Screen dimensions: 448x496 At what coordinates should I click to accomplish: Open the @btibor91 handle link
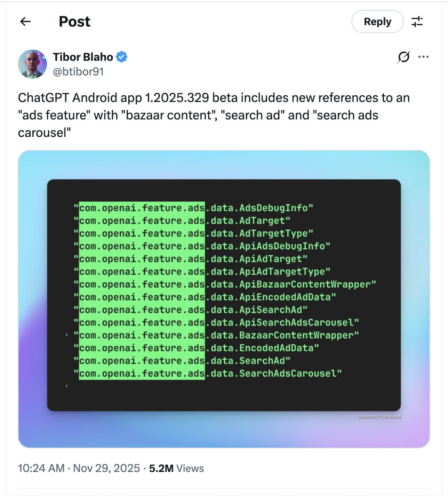coord(78,71)
